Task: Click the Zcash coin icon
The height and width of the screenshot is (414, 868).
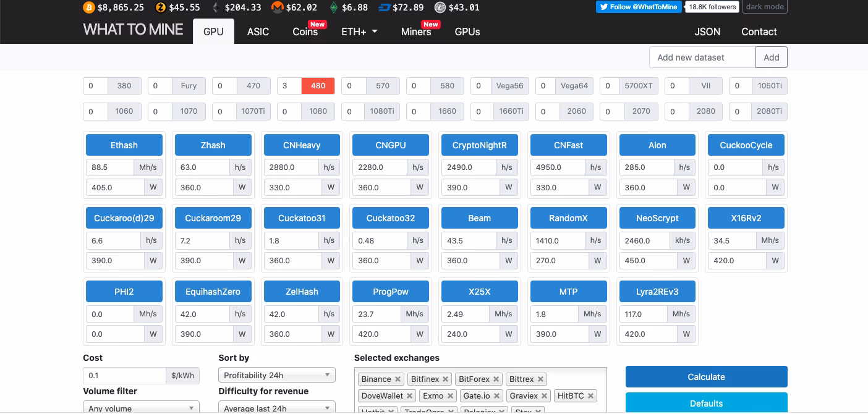Action: 161,7
